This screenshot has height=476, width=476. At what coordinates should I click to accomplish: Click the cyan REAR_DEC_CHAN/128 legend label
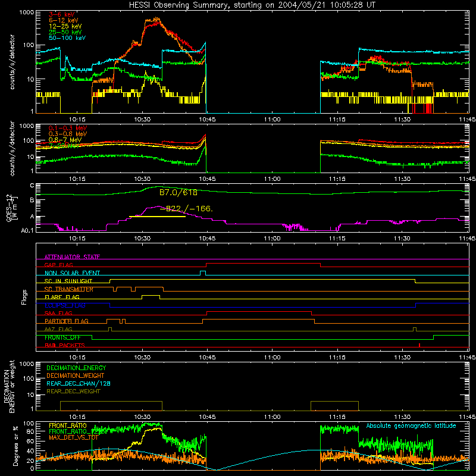point(79,383)
